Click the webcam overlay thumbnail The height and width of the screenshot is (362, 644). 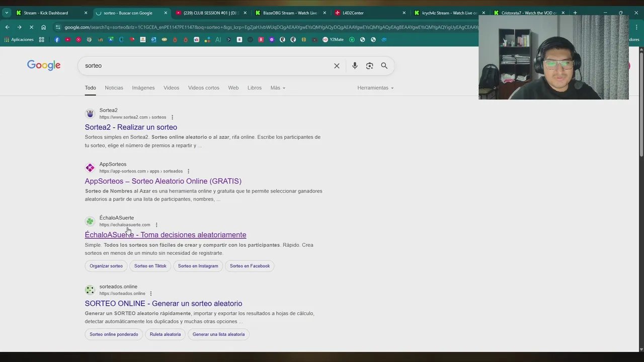pyautogui.click(x=553, y=57)
